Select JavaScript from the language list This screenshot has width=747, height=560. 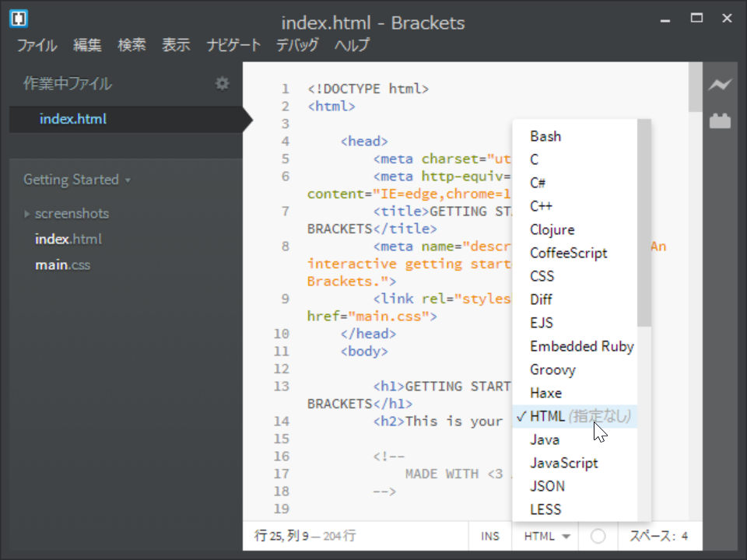564,463
